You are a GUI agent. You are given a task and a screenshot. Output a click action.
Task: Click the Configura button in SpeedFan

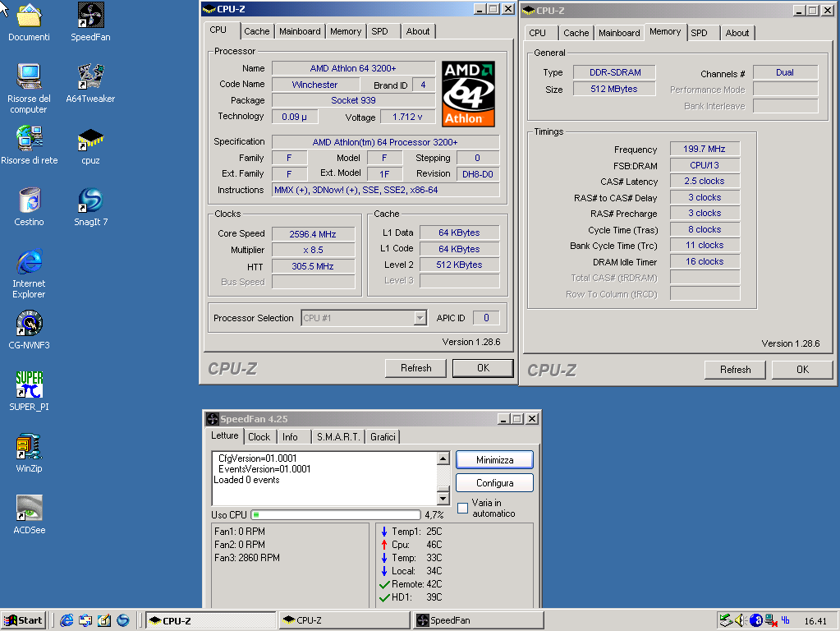[494, 483]
